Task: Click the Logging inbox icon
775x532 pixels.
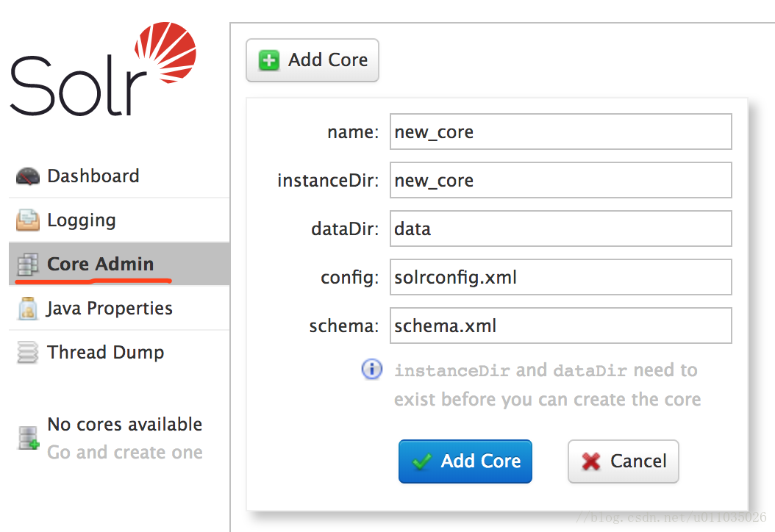Action: (x=28, y=220)
